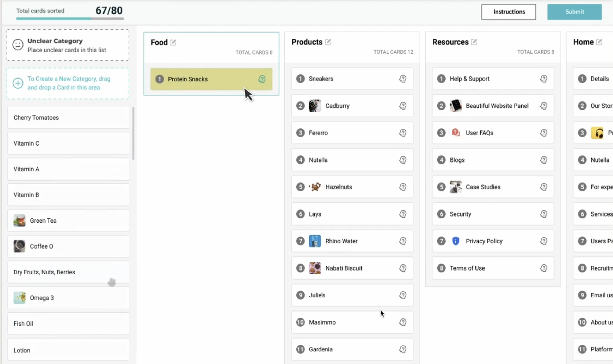Rename the Home category

pos(599,42)
